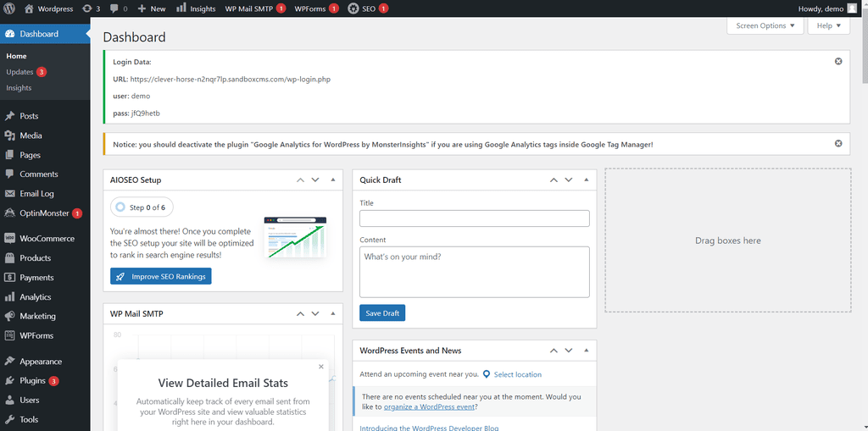Viewport: 868px width, 431px height.
Task: Select the Dashboard sidebar item
Action: point(45,34)
